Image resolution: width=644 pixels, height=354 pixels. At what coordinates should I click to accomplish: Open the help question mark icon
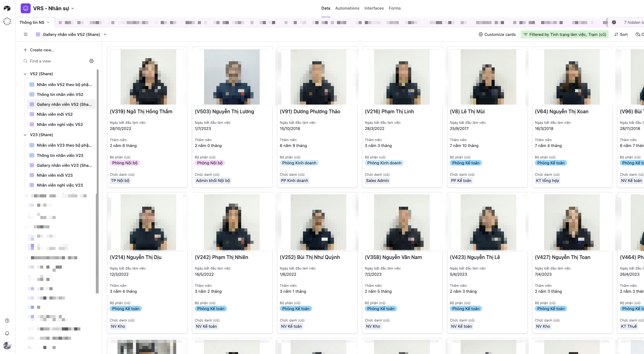7,321
